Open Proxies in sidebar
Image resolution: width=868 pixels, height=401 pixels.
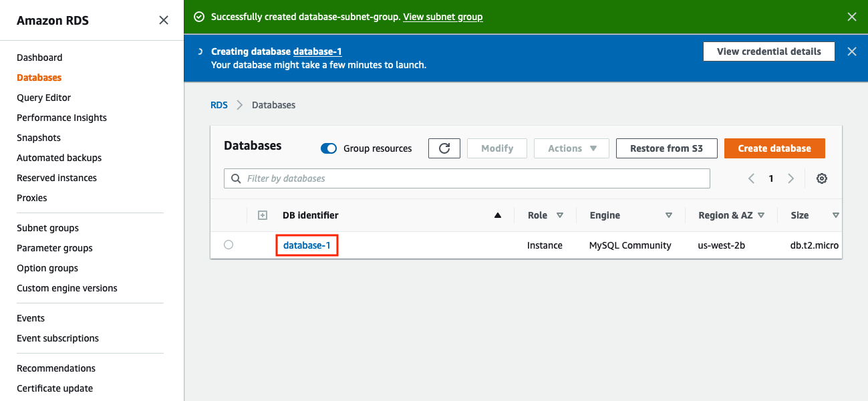tap(32, 198)
